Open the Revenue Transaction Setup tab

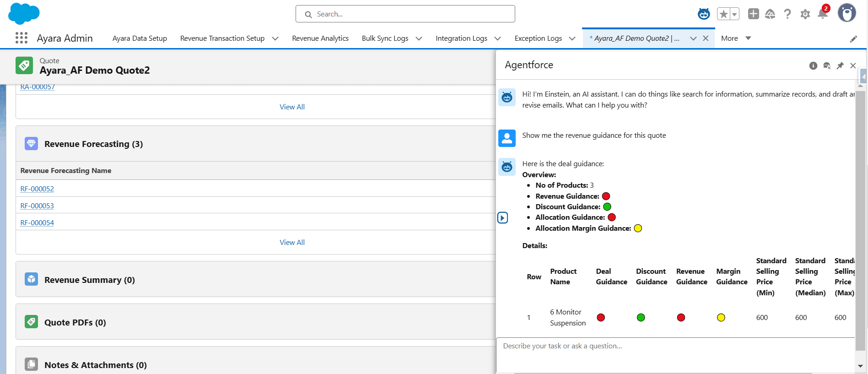click(222, 38)
